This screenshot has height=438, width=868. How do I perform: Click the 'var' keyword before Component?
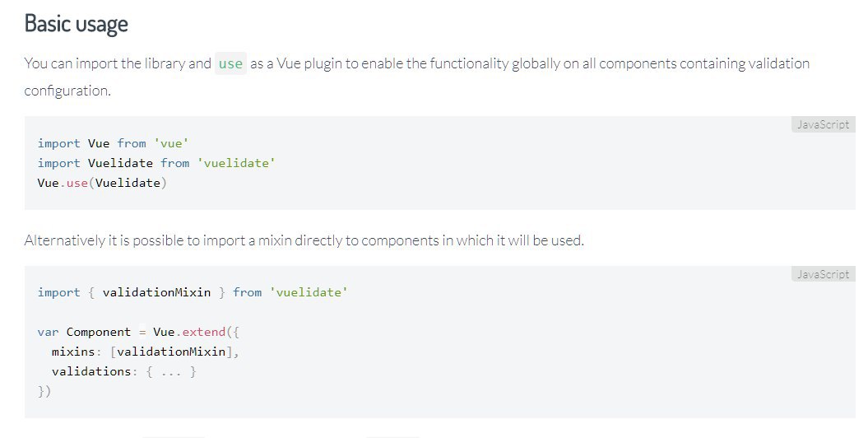pyautogui.click(x=48, y=333)
